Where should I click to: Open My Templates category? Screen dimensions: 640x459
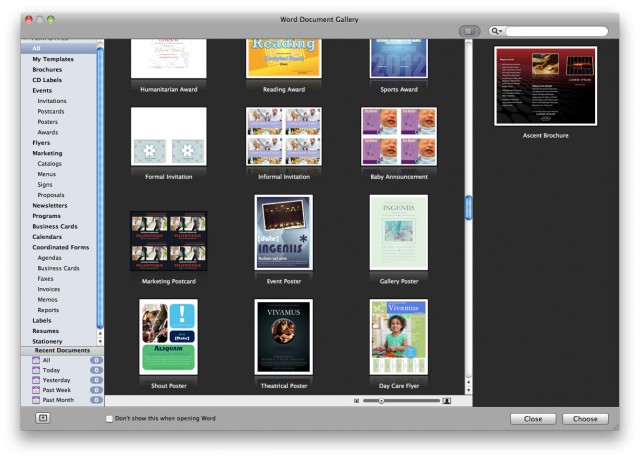click(53, 59)
